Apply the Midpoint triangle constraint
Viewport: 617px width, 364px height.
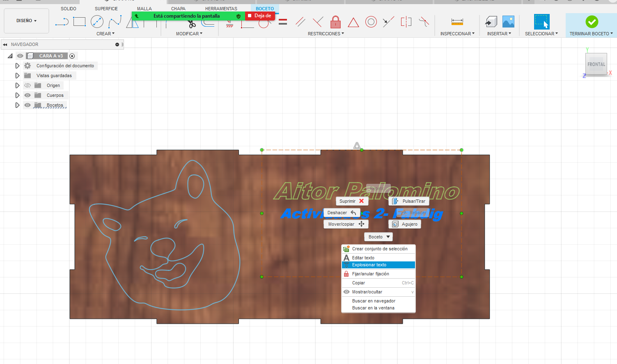tap(353, 22)
